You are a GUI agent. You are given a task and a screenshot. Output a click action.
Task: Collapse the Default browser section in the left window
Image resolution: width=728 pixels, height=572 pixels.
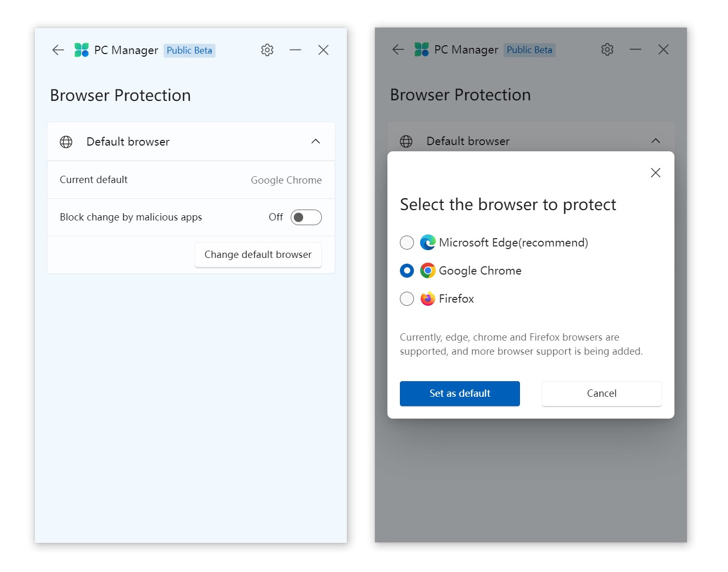tap(316, 141)
